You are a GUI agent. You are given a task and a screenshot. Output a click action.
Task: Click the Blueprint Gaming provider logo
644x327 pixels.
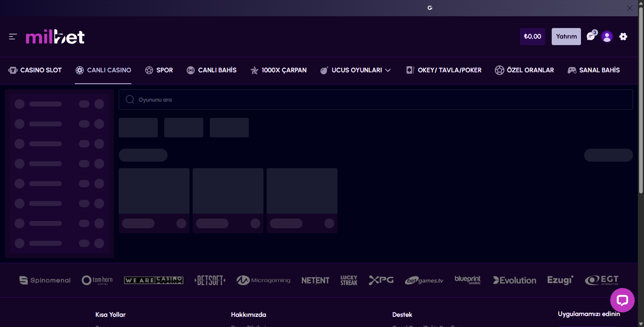coord(468,280)
